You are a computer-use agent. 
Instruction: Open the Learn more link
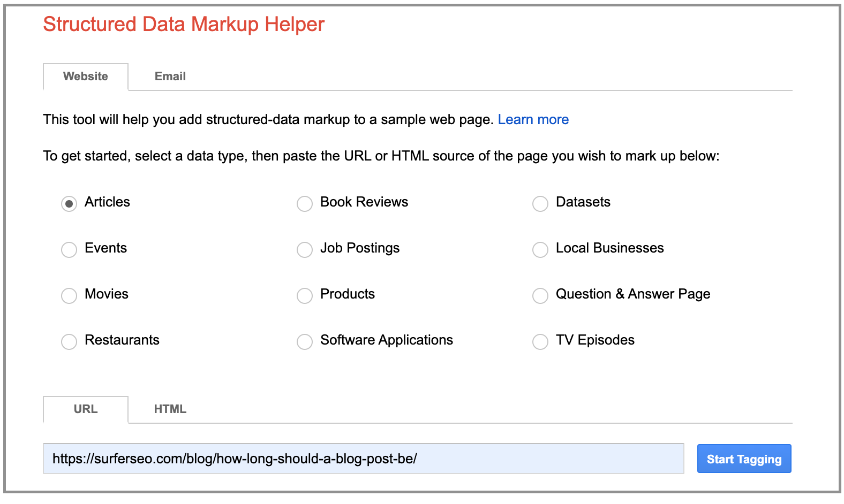(x=533, y=119)
